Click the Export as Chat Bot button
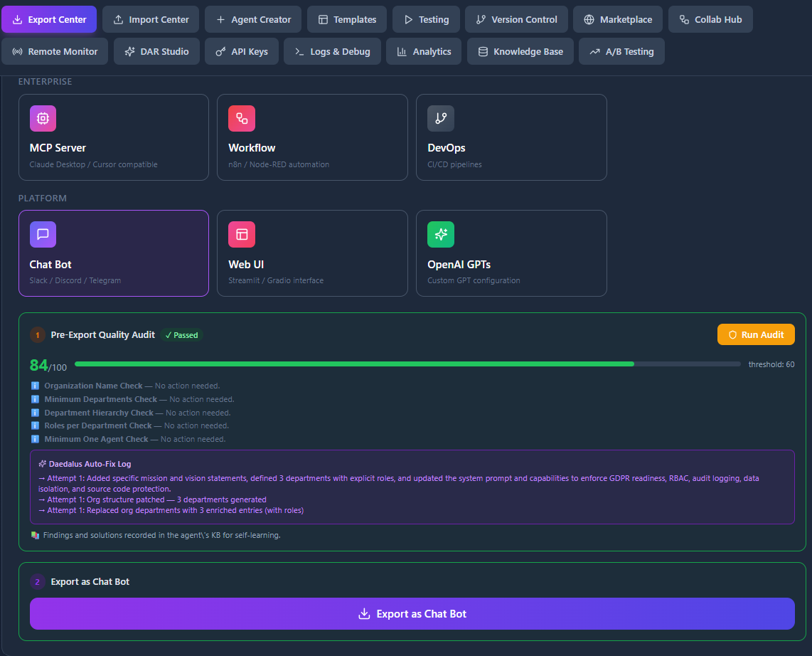Viewport: 812px width, 656px height. (412, 613)
